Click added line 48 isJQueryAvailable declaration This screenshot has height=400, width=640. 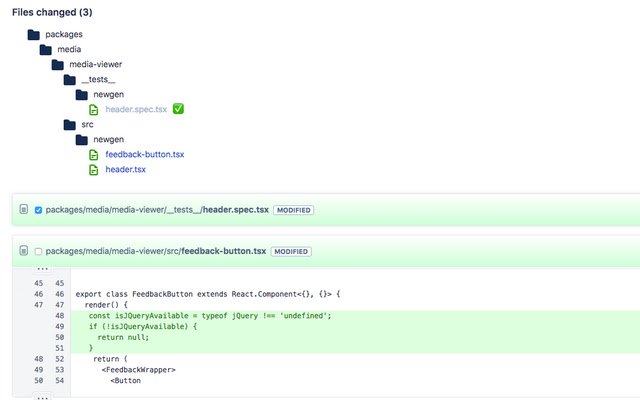tap(210, 316)
